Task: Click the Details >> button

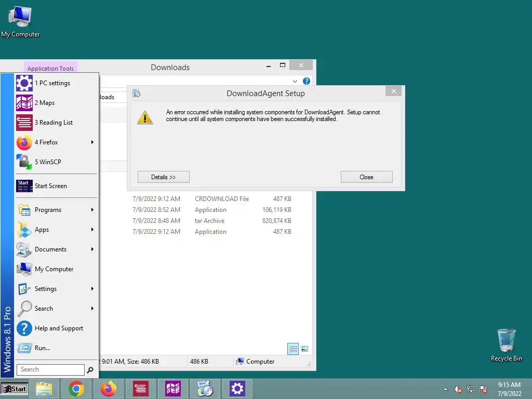Action: point(164,177)
